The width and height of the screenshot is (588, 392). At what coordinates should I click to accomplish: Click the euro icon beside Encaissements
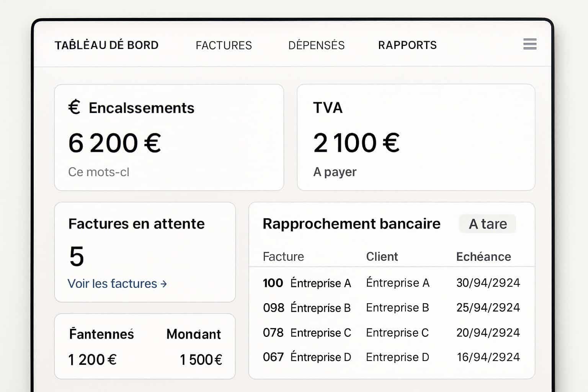(74, 108)
